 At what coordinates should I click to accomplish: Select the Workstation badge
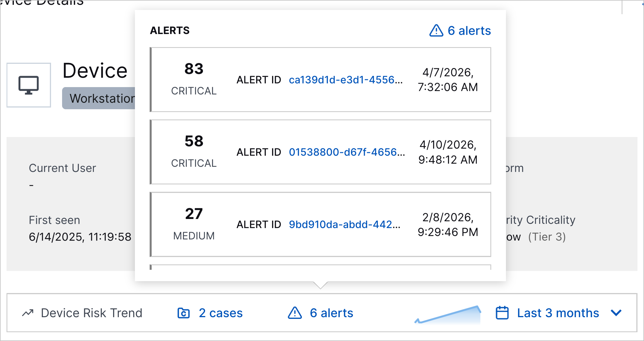tap(99, 98)
